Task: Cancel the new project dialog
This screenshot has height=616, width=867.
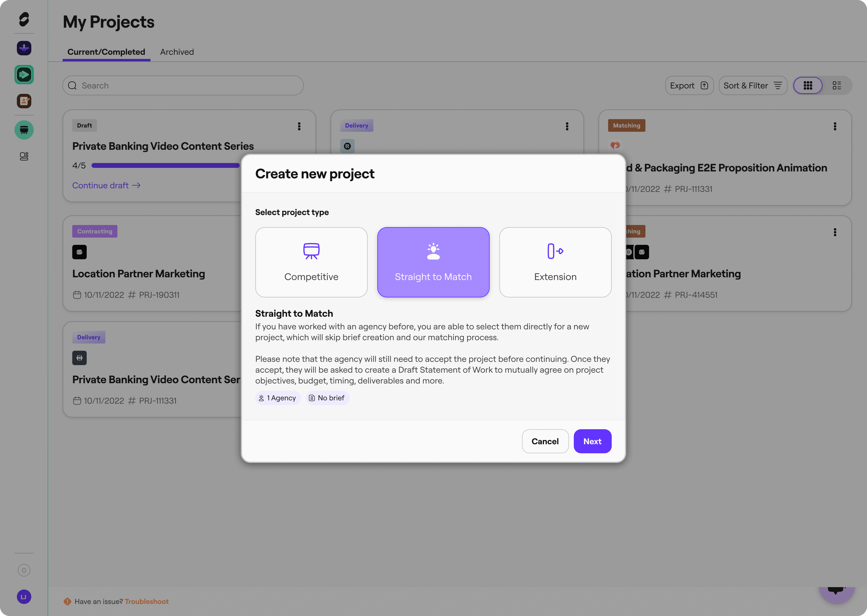Action: coord(545,441)
